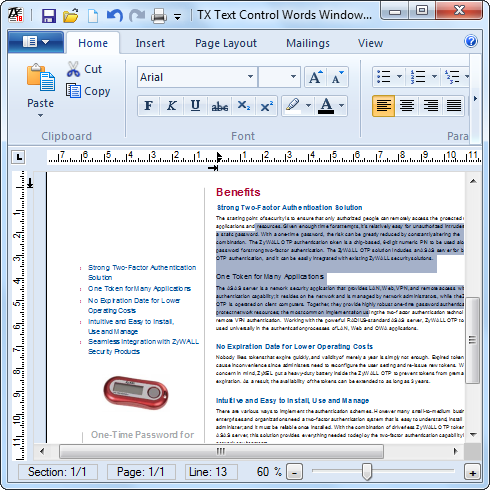Click the indent marker on horizontal ruler
This screenshot has width=490, height=490.
(x=219, y=157)
